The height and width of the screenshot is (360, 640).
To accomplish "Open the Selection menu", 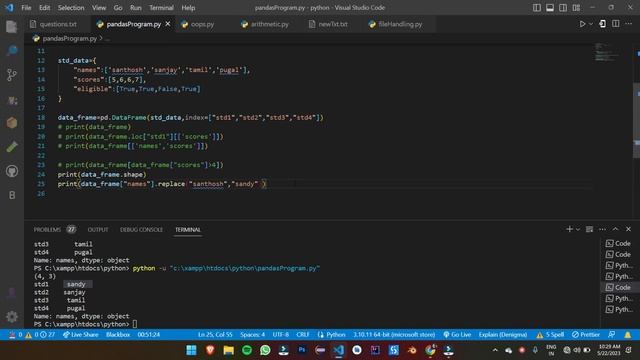I will pyautogui.click(x=71, y=8).
